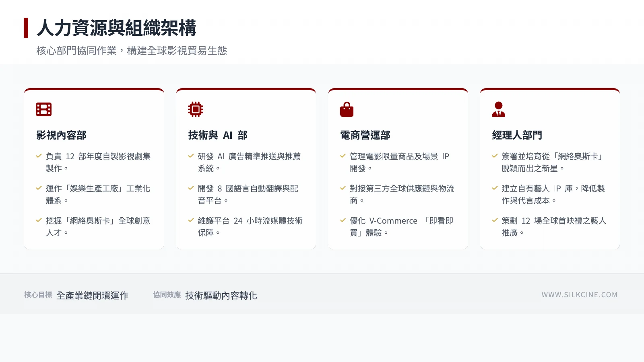Click text 負責 12 部年度自製影視劇集製作
644x362 pixels.
pyautogui.click(x=98, y=162)
